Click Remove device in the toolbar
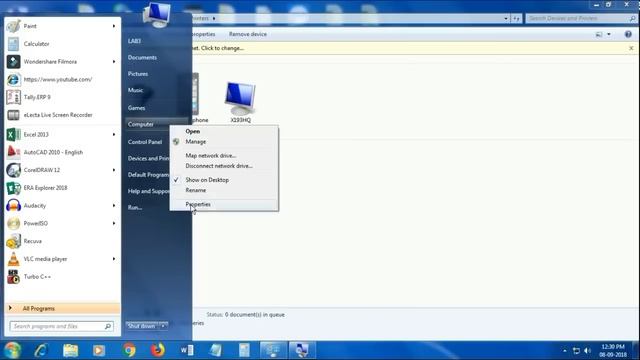 (247, 34)
